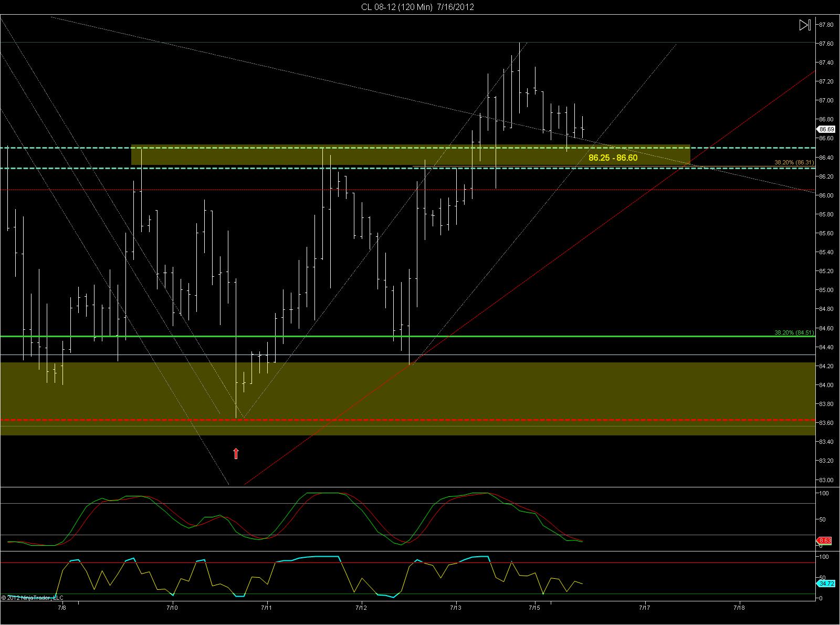Click the 84.40 price axis label
The height and width of the screenshot is (625, 840).
pyautogui.click(x=826, y=347)
